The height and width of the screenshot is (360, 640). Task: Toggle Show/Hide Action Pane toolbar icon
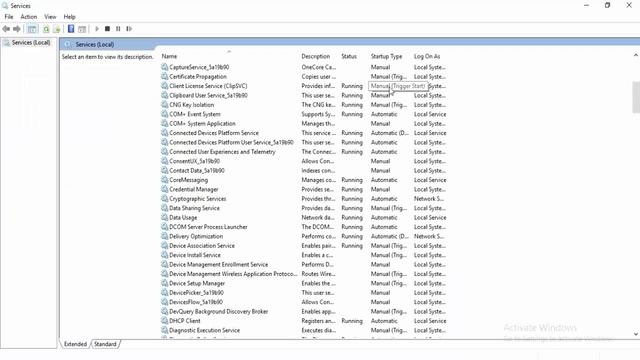(x=82, y=29)
